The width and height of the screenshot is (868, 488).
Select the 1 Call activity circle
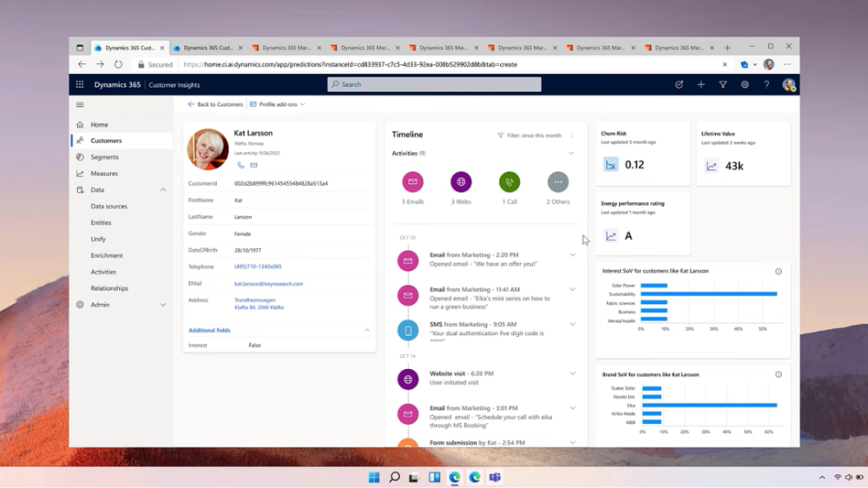(x=510, y=182)
